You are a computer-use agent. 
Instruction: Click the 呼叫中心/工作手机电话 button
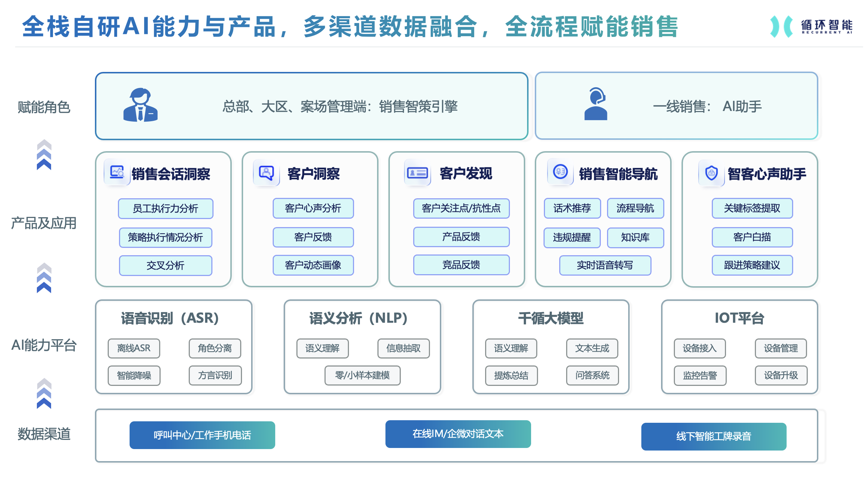pos(202,435)
